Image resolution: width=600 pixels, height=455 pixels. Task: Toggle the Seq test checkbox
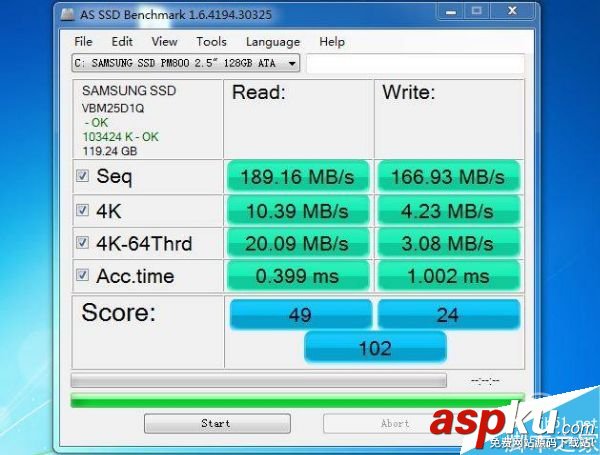coord(82,176)
